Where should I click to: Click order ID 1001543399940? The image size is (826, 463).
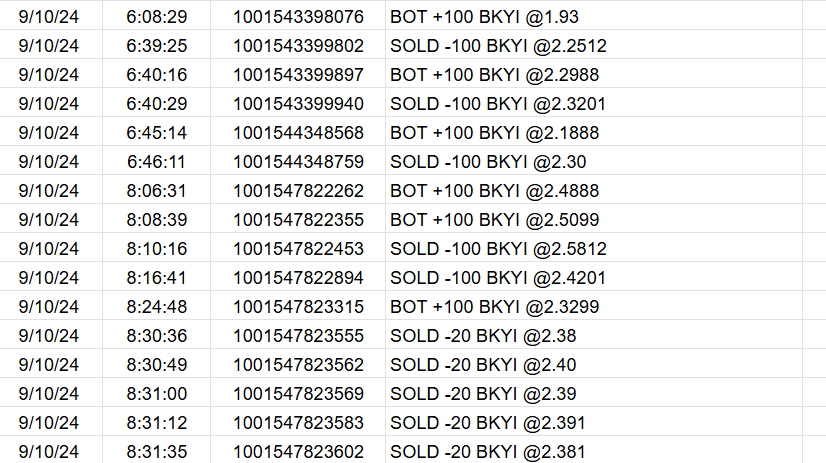click(298, 104)
